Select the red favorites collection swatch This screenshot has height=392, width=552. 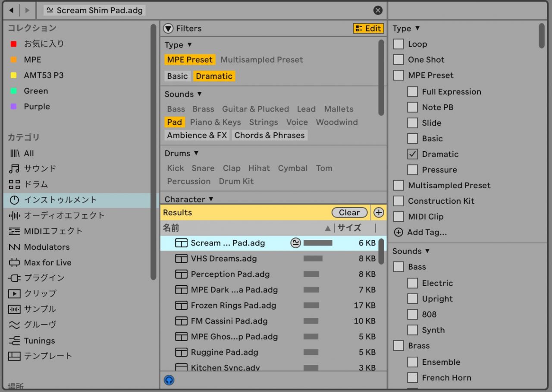pyautogui.click(x=14, y=44)
